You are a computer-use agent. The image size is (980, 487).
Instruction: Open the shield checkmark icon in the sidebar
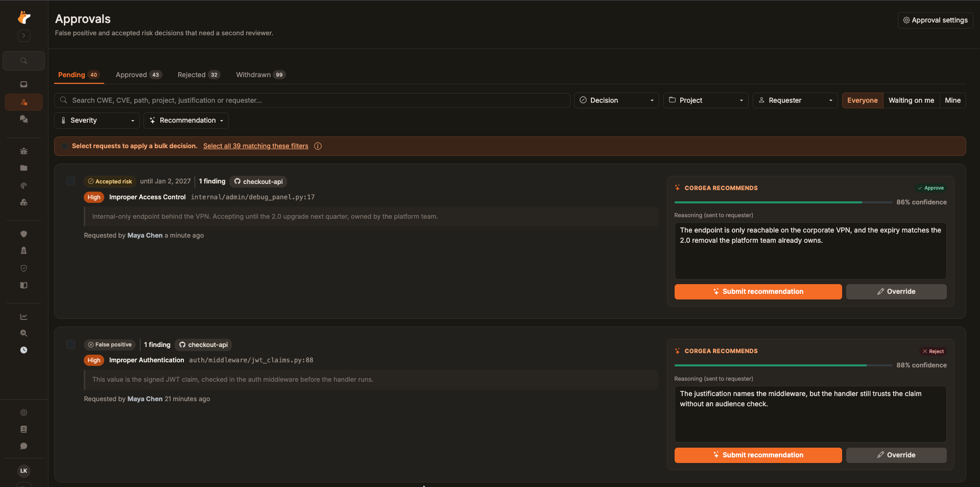click(x=23, y=268)
